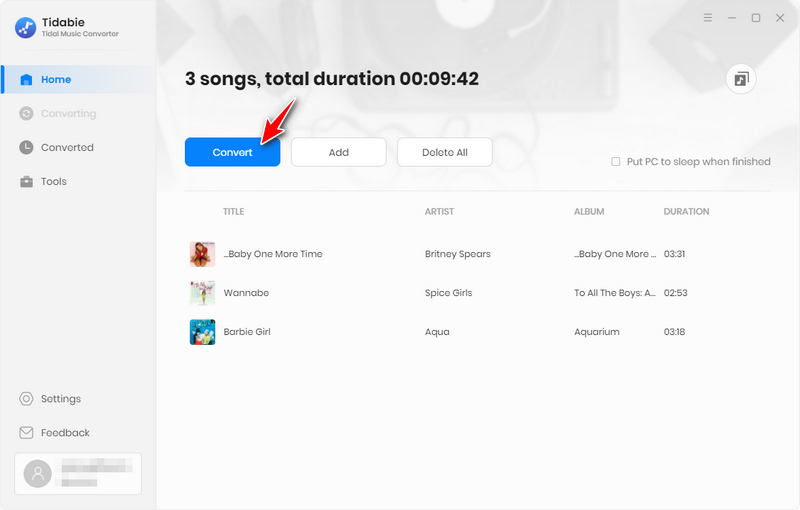Click the album cell of Britney Spears row
Viewport: 800px width, 510px height.
pos(615,254)
